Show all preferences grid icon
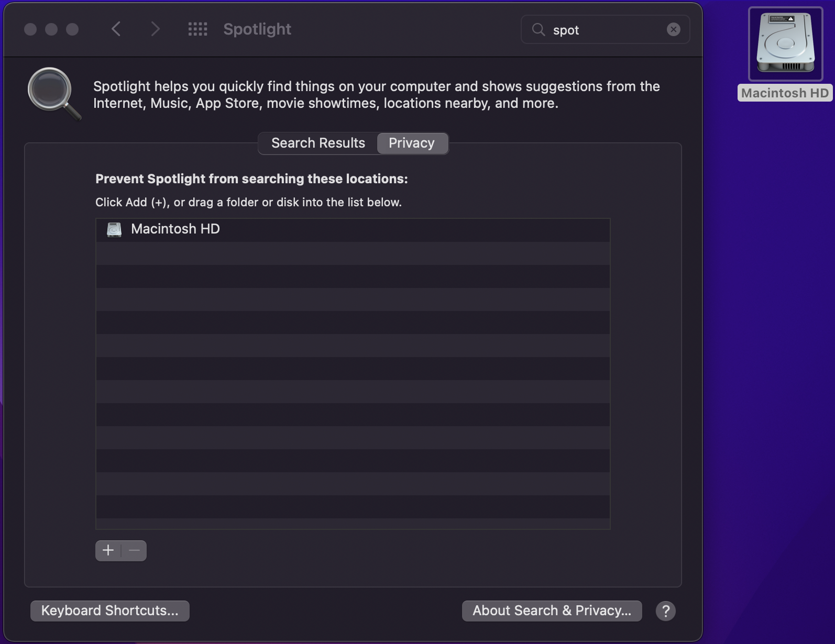 (x=198, y=29)
